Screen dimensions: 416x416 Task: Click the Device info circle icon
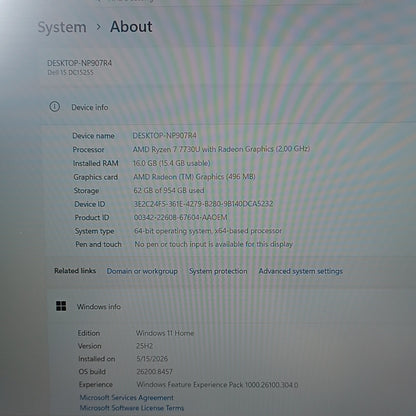(x=55, y=107)
